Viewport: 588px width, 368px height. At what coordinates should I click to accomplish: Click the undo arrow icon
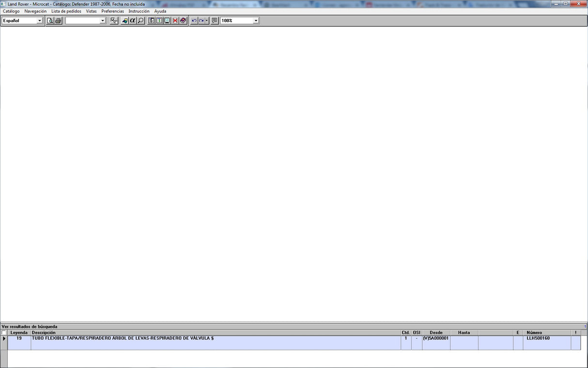(194, 21)
